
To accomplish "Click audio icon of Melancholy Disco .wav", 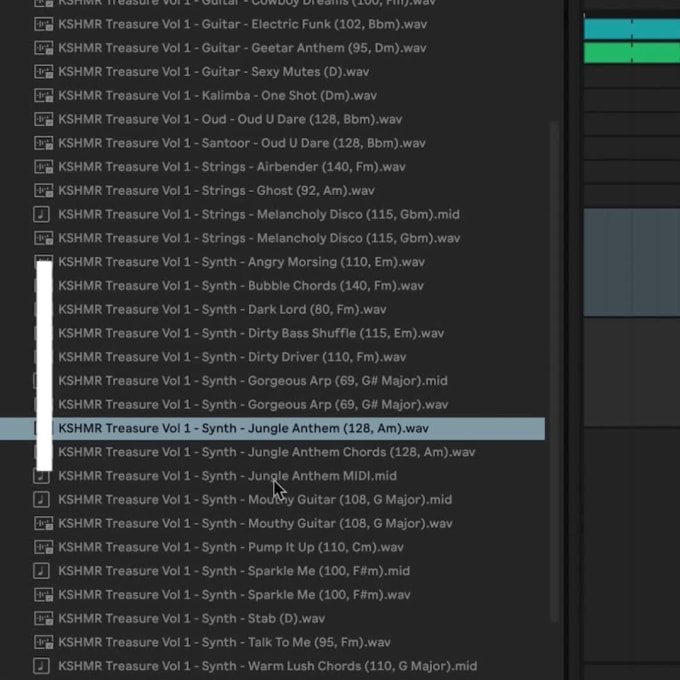I will coord(43,238).
